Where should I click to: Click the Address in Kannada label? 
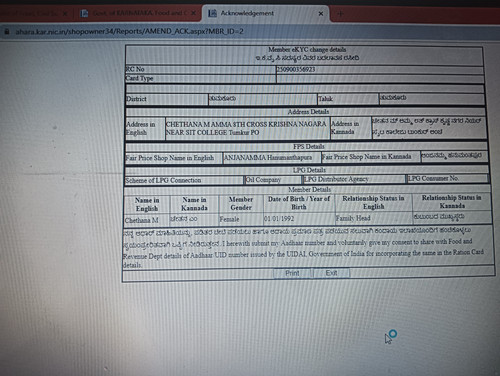point(345,128)
